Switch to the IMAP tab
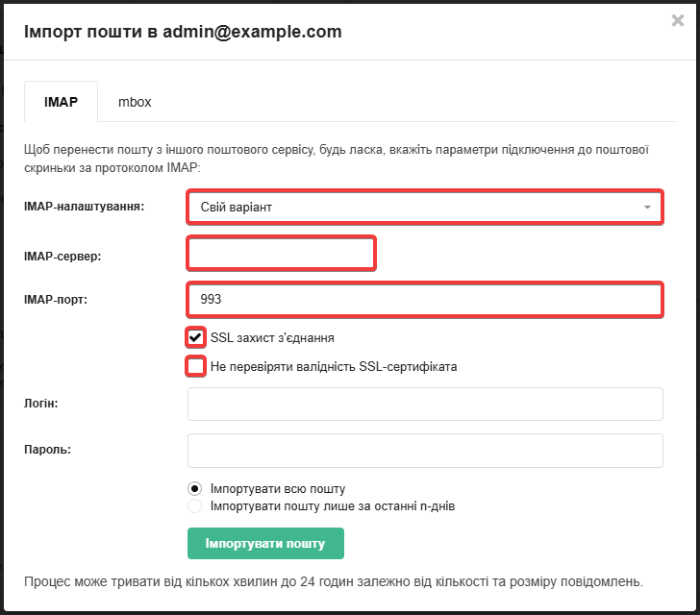 pyautogui.click(x=61, y=101)
